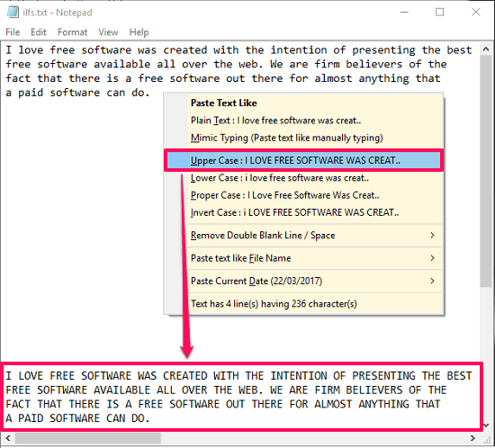The width and height of the screenshot is (495, 448).
Task: Click in uppercase line 'A PAID SOFTWARE CAN DO.'
Action: click(77, 418)
